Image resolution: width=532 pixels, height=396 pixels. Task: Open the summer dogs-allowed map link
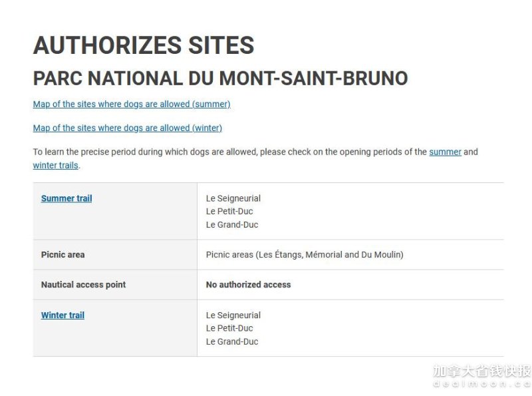(132, 104)
